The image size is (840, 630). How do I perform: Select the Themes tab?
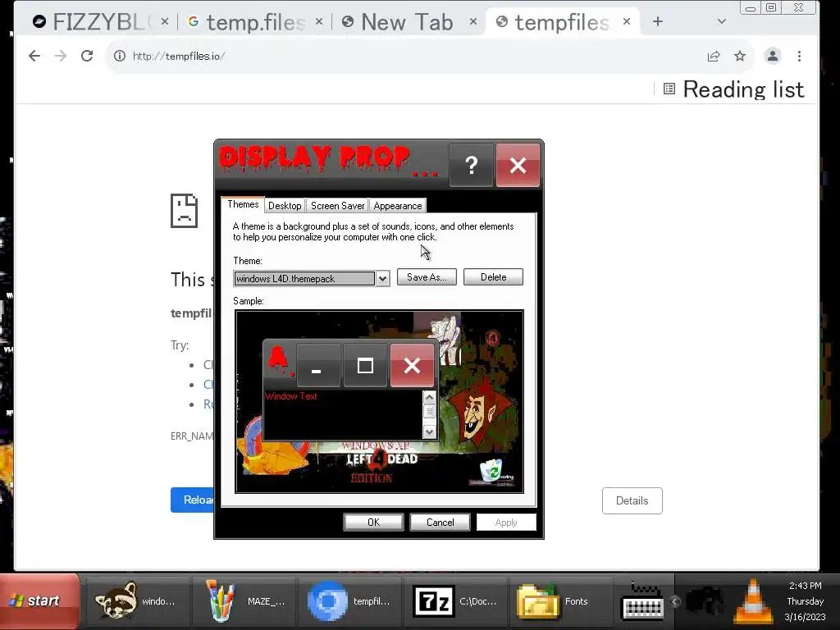(243, 204)
